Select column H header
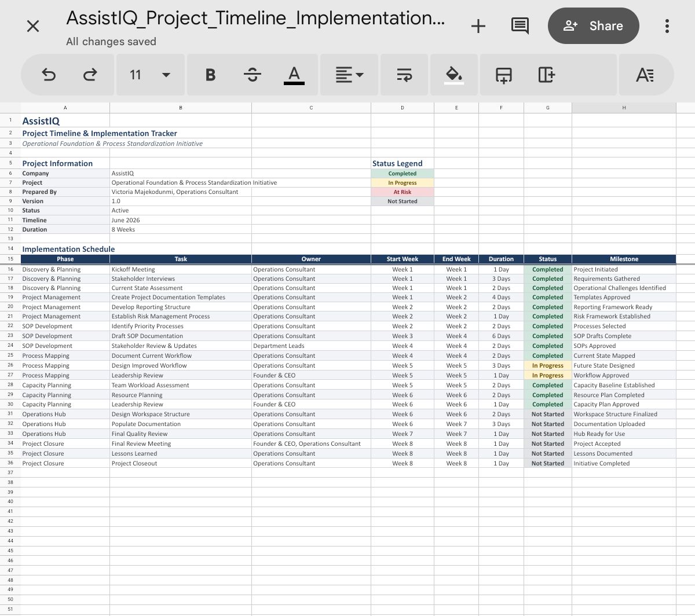 (x=624, y=108)
